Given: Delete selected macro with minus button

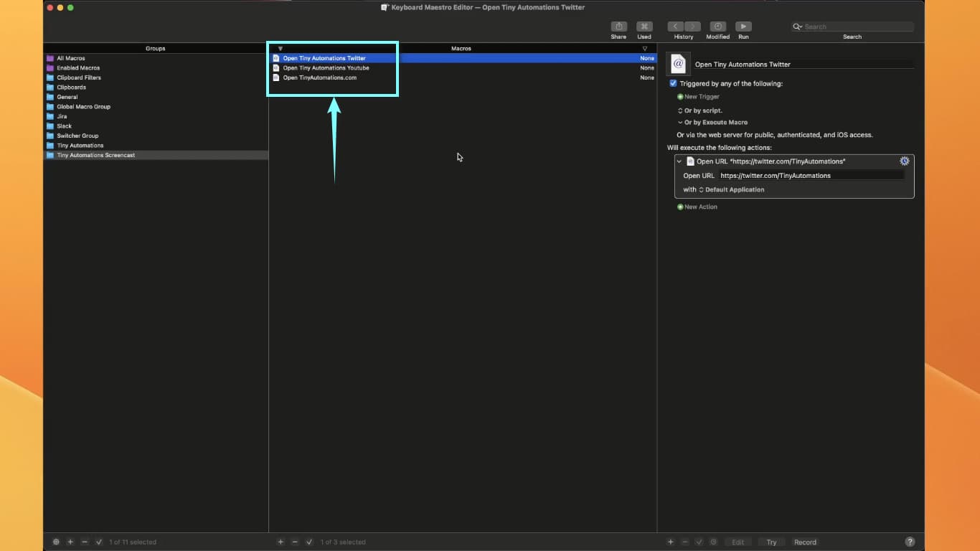Looking at the screenshot, I should [x=295, y=542].
